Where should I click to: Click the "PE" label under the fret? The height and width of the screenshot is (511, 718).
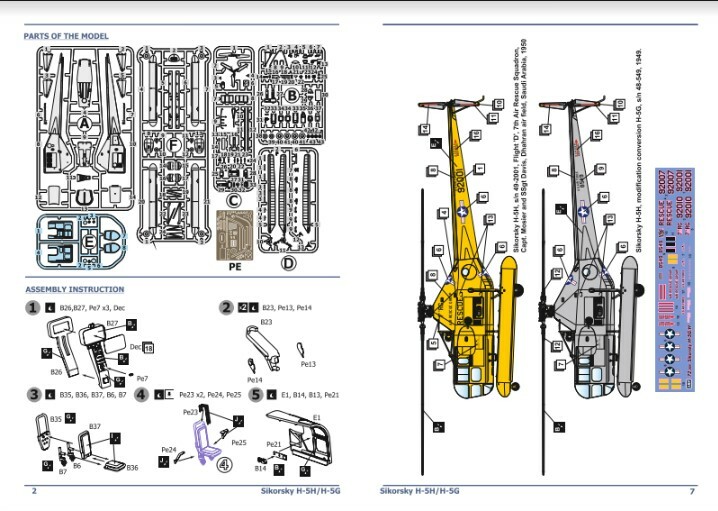pos(235,266)
